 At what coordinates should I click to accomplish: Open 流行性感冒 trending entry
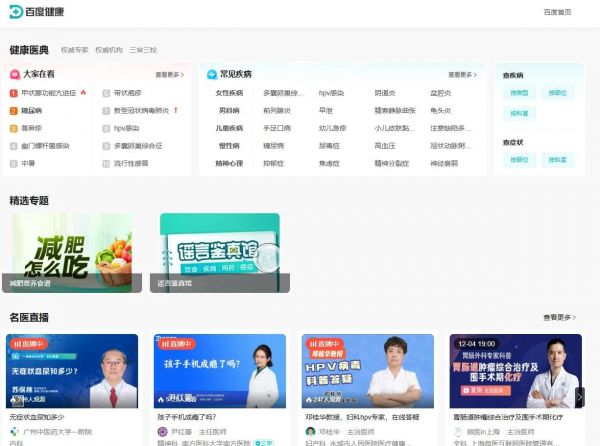point(131,163)
